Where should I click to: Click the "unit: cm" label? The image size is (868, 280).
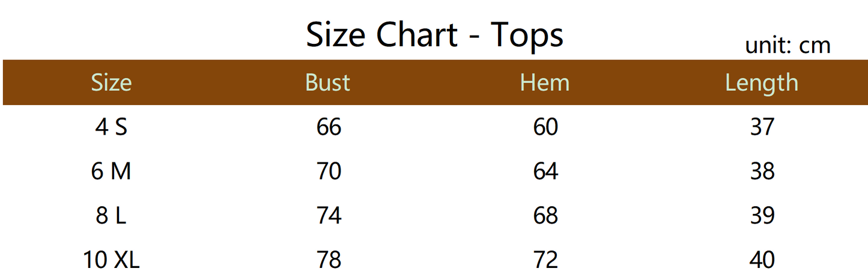click(788, 45)
